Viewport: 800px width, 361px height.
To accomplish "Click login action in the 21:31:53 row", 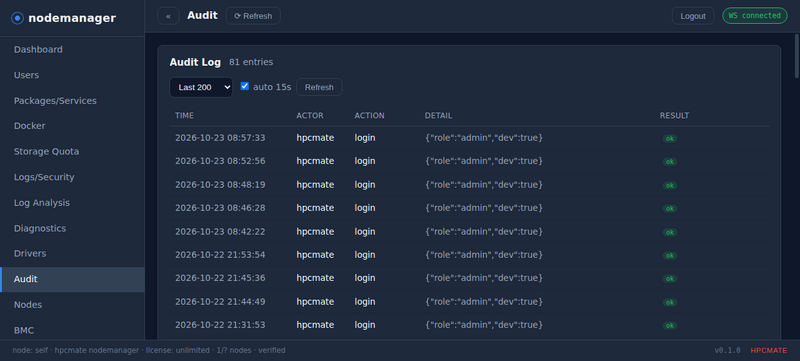I will [365, 325].
